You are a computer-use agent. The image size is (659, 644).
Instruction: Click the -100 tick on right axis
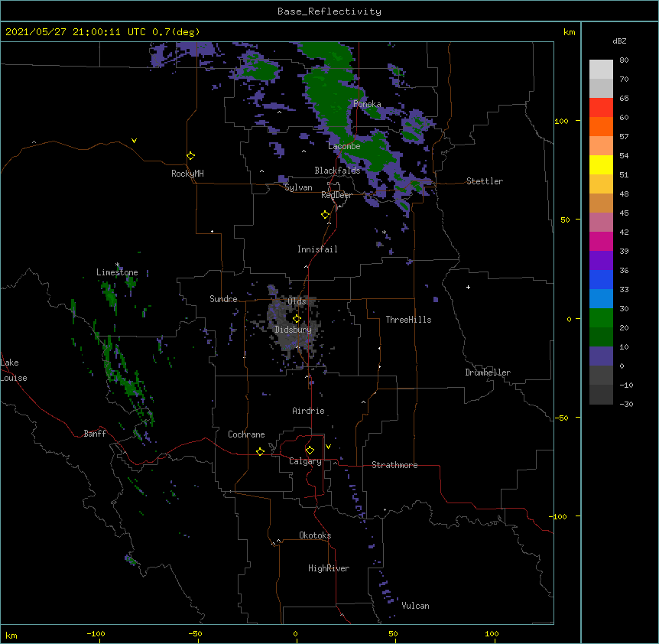559,516
